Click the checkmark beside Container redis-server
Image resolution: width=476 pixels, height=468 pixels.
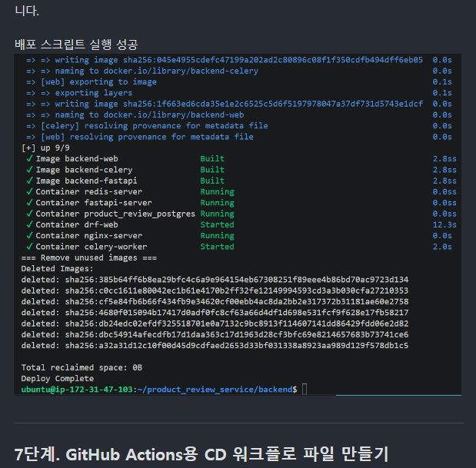click(29, 191)
